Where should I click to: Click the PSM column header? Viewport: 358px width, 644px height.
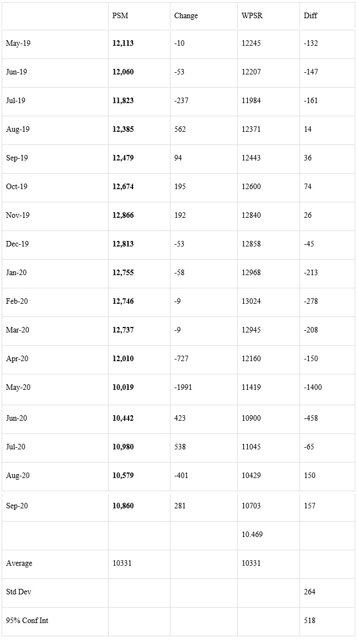[x=120, y=15]
